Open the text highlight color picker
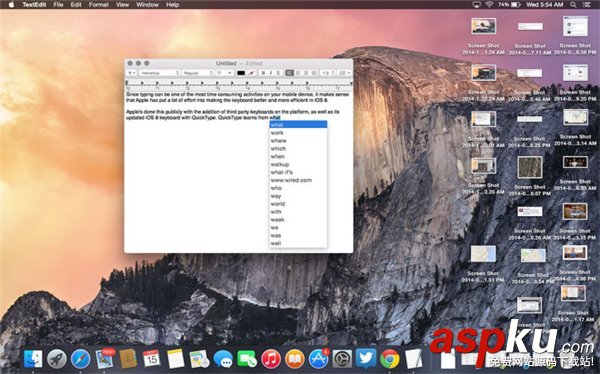 (x=251, y=73)
